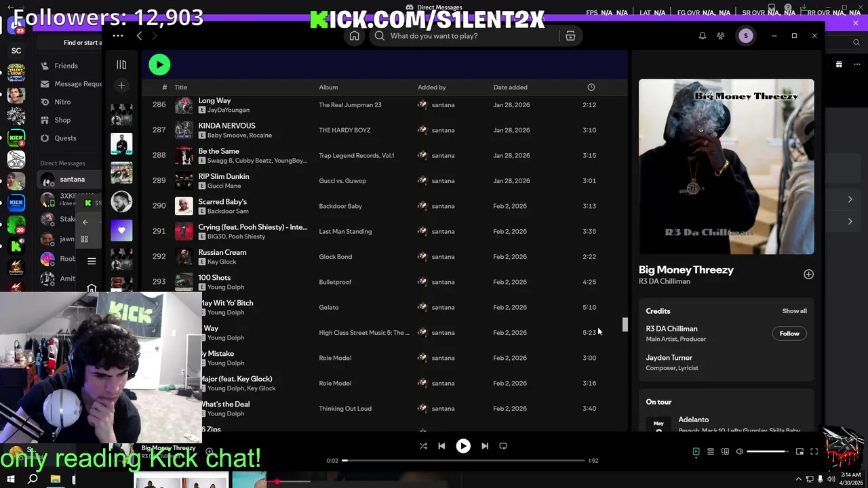Open the SC server in Discord
868x488 pixels.
pyautogui.click(x=16, y=50)
